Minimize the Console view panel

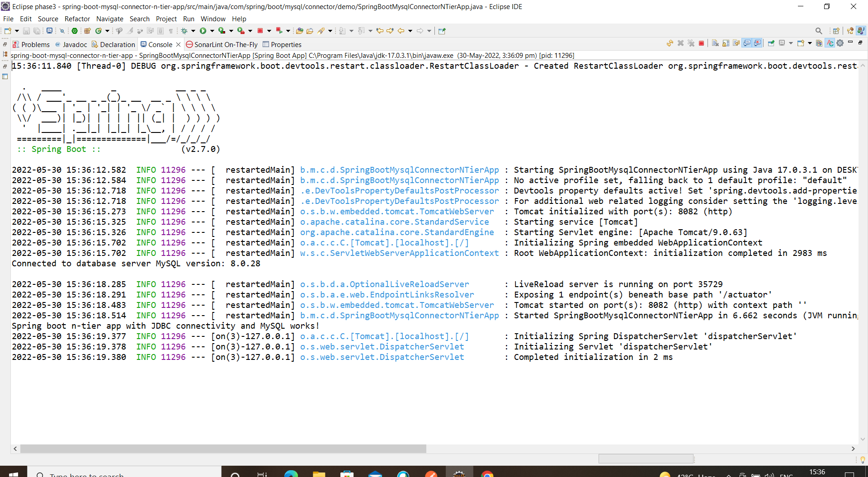pyautogui.click(x=850, y=43)
